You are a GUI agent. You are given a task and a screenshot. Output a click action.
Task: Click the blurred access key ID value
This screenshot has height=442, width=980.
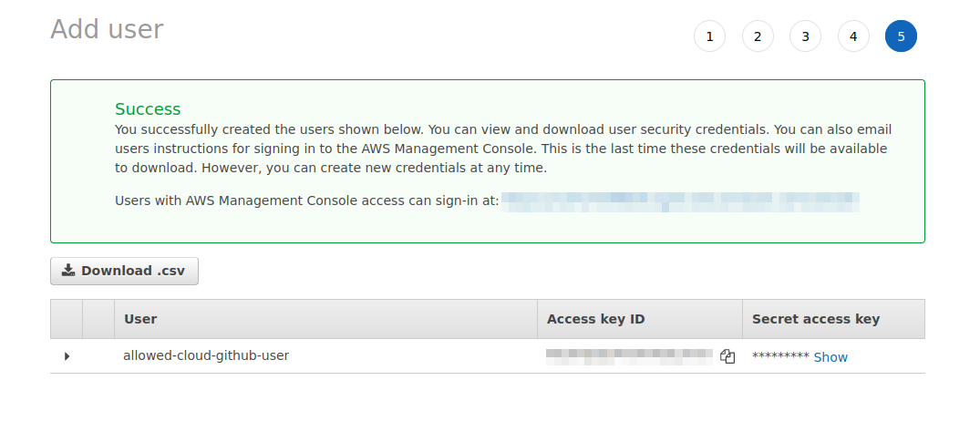click(x=629, y=356)
